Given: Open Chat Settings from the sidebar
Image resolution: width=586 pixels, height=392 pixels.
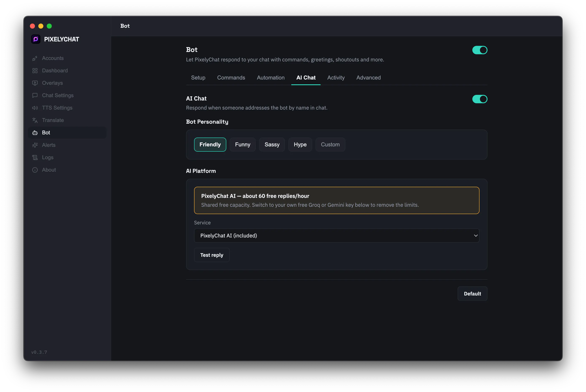Looking at the screenshot, I should click(x=67, y=95).
